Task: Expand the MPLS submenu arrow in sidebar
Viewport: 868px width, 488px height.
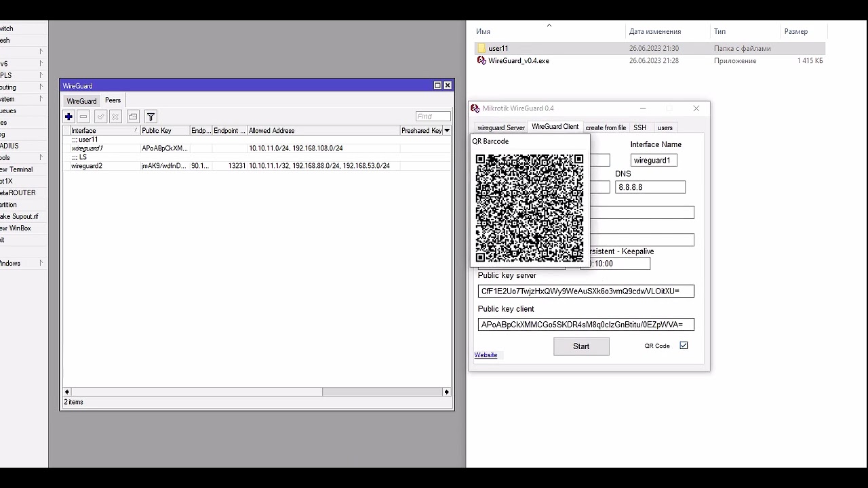Action: click(41, 75)
